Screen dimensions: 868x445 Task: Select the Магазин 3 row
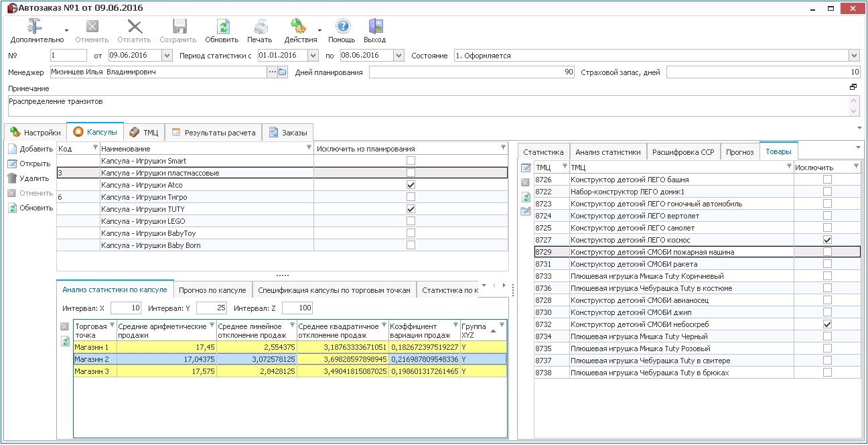coord(290,371)
